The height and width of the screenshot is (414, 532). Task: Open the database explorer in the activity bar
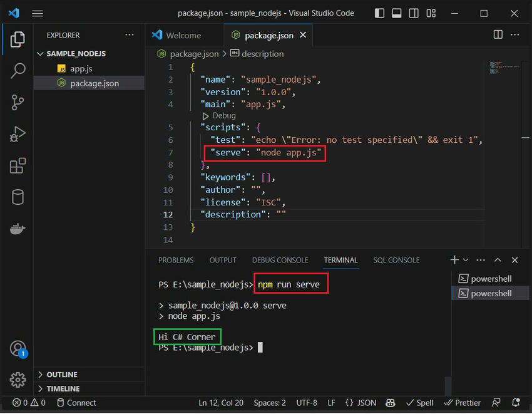coord(18,196)
